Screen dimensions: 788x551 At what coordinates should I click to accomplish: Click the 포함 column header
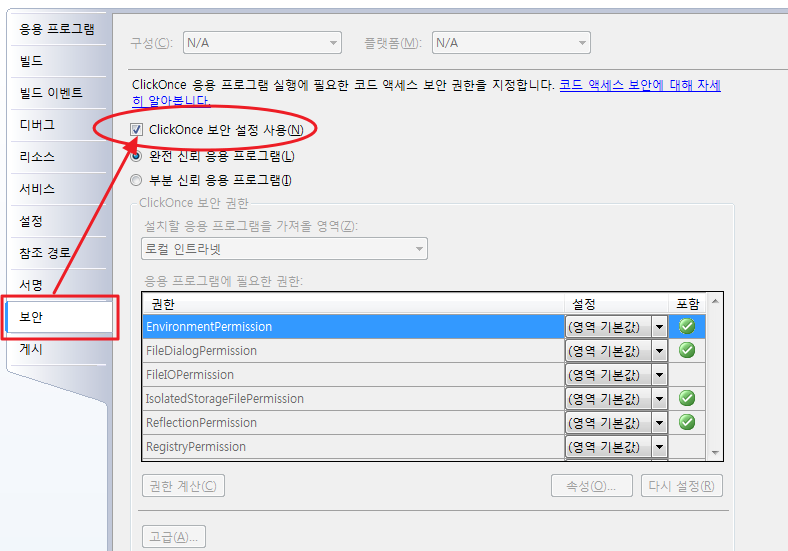(687, 304)
